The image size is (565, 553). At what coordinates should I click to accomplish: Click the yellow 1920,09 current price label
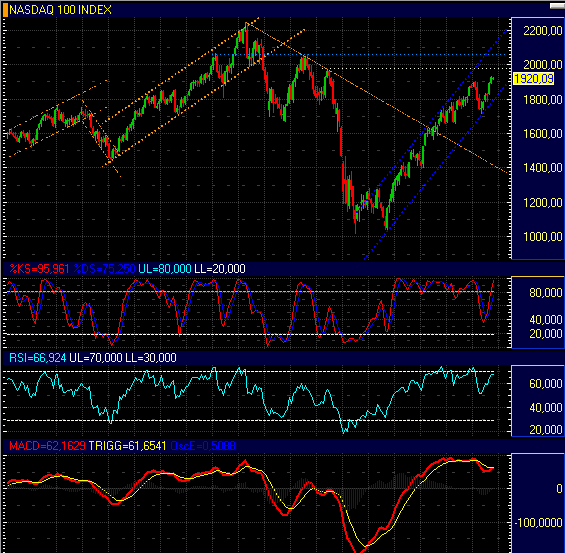pos(533,79)
